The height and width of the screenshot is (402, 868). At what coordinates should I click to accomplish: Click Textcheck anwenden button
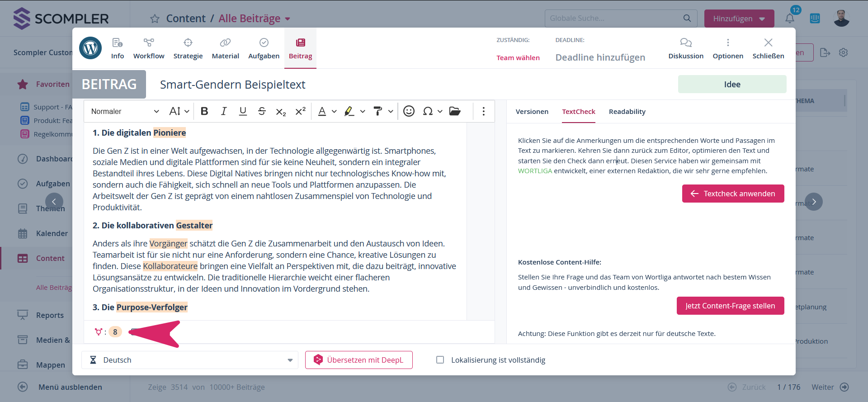[x=733, y=194]
